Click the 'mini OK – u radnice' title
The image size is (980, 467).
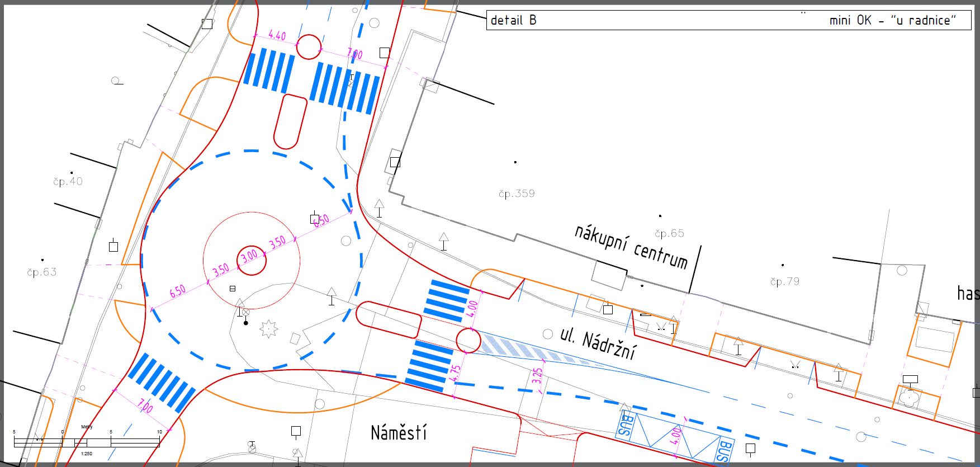[x=892, y=21]
